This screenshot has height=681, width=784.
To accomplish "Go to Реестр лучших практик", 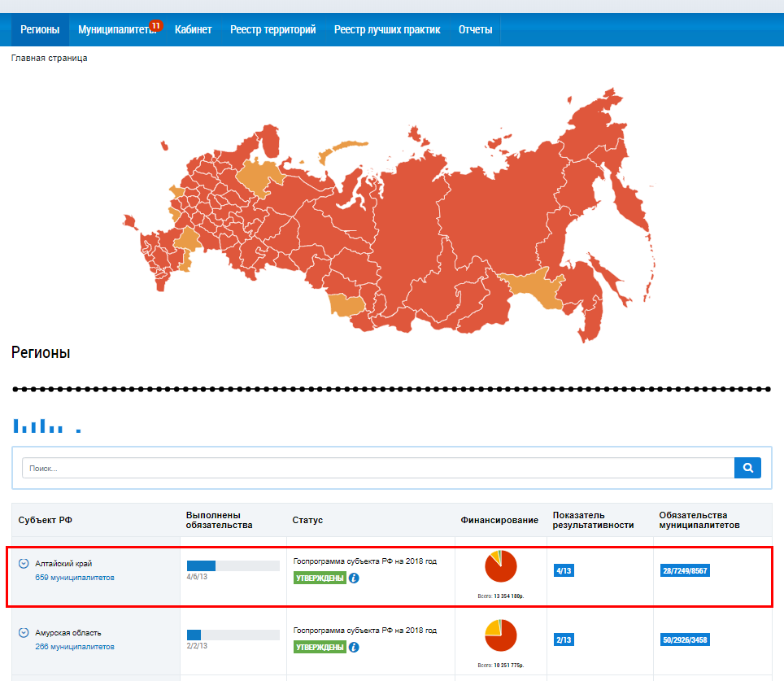I will pos(387,30).
